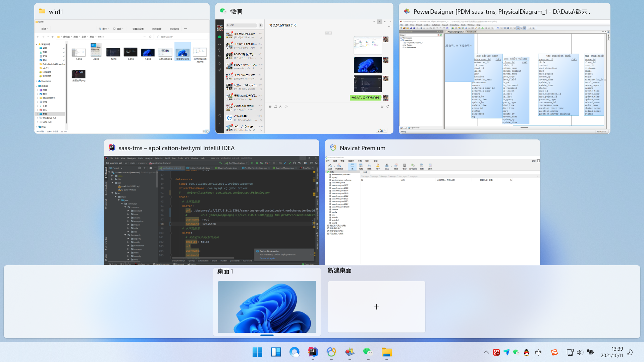Switch to the Navicat Premium window
This screenshot has width=644, height=362.
pyautogui.click(x=432, y=202)
